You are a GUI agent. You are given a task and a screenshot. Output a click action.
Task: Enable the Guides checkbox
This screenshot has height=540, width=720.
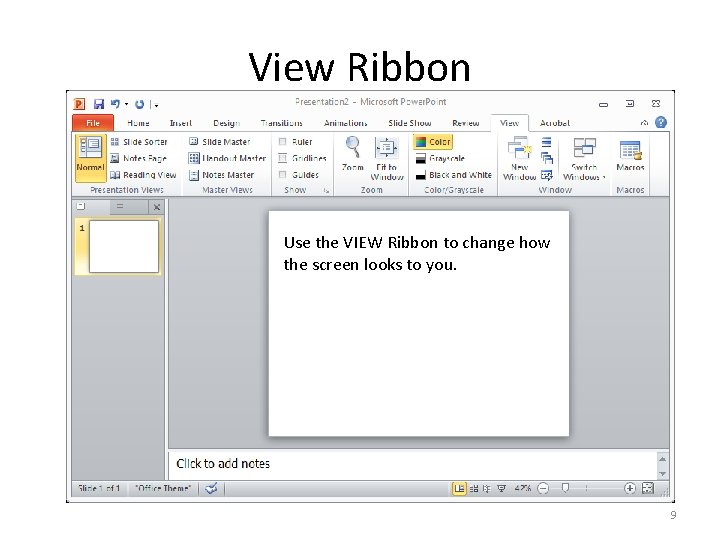[x=283, y=175]
